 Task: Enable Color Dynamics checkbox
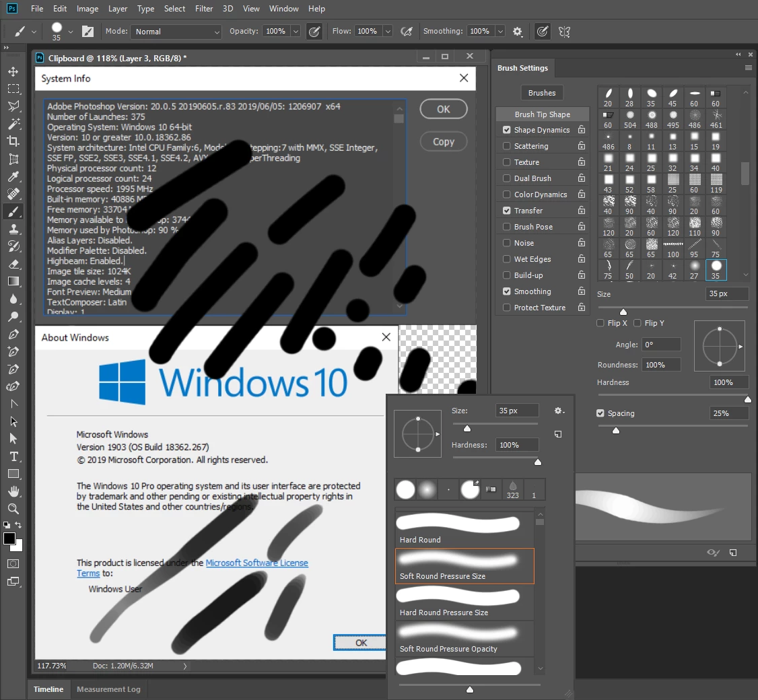[507, 194]
